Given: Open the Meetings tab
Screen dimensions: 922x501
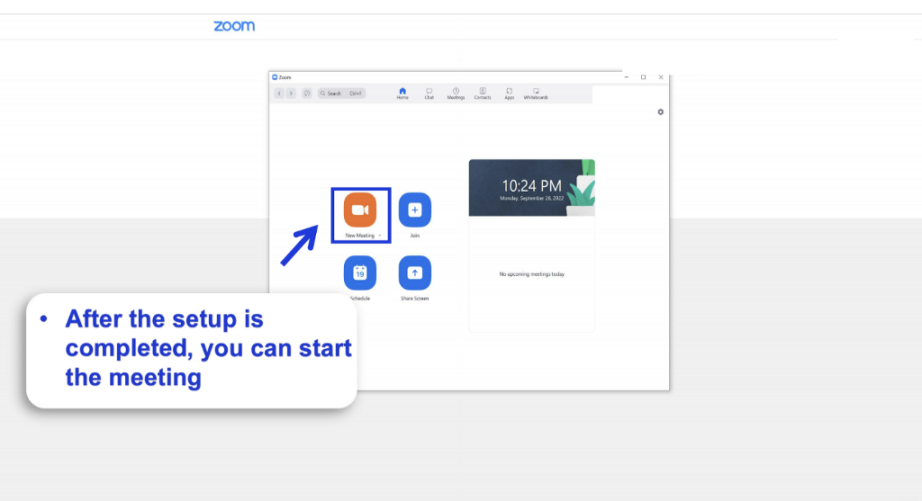Looking at the screenshot, I should coord(456,93).
